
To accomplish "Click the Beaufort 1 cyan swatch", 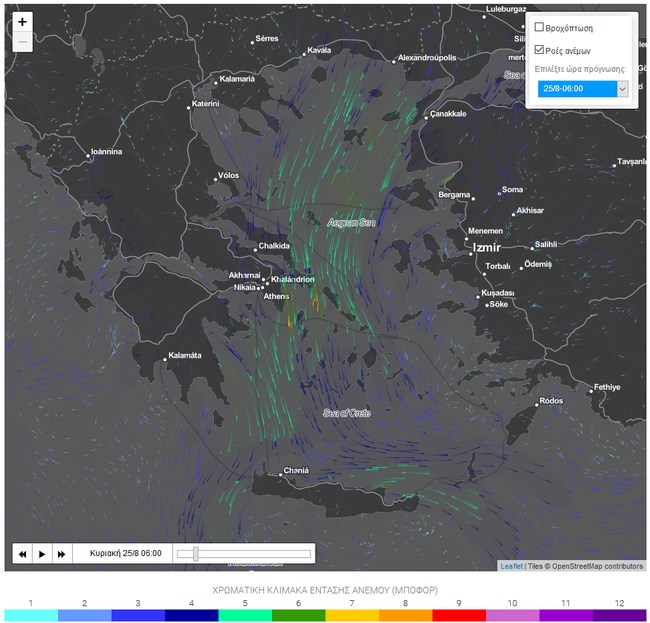I will (x=31, y=615).
